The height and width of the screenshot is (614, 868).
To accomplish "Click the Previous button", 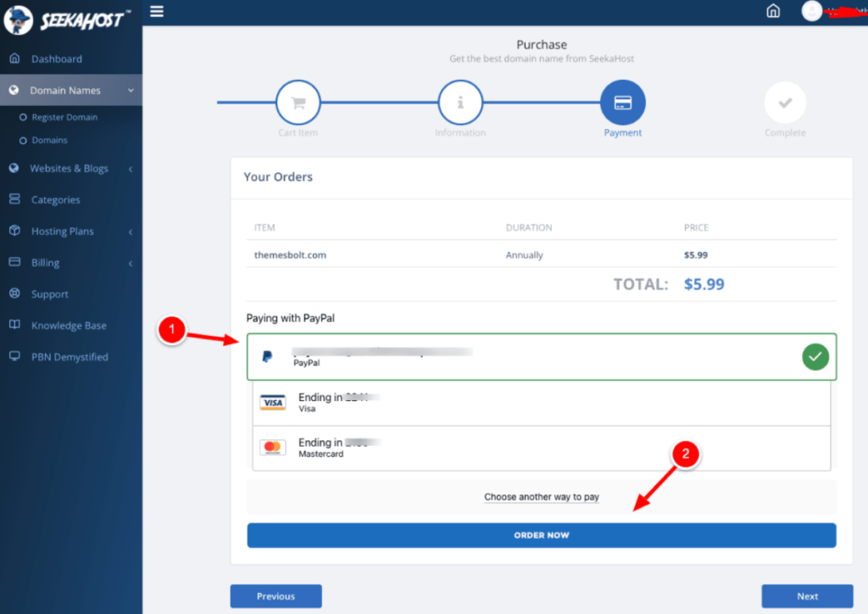I will (275, 596).
